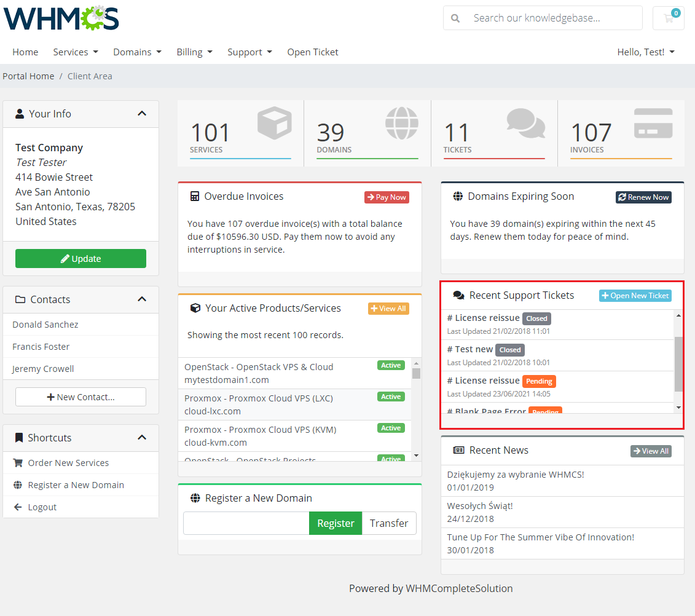
Task: Collapse the Shortcuts panel chevron
Action: [142, 438]
